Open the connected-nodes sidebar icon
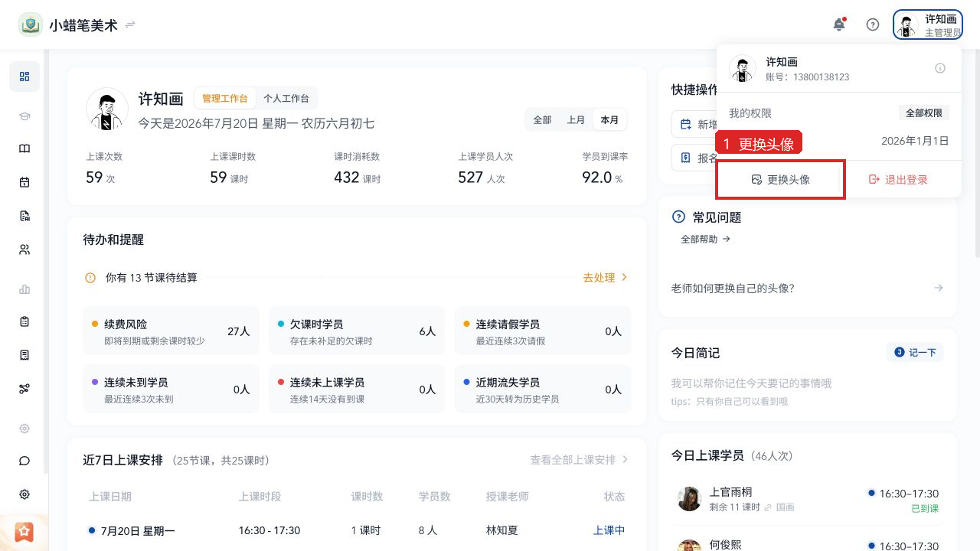The width and height of the screenshot is (980, 551). 24,389
